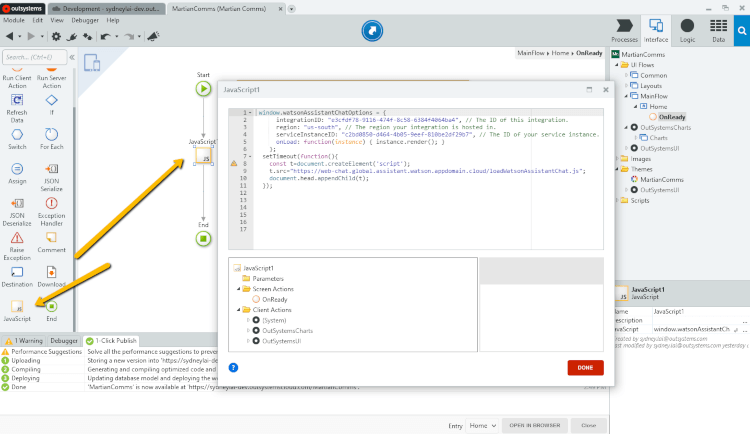The height and width of the screenshot is (434, 750).
Task: Collapse the toolbox with double chevron
Action: pos(72,57)
